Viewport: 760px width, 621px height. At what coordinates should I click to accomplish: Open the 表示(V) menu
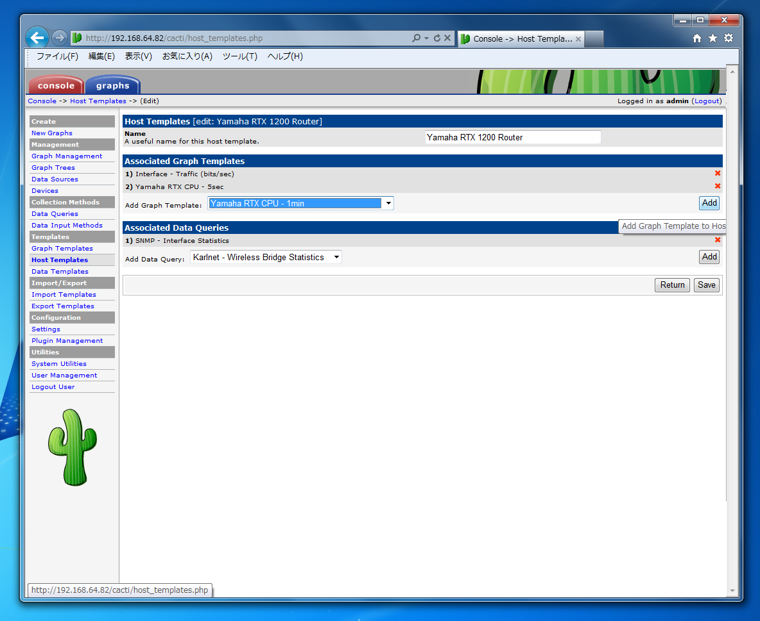tap(138, 56)
